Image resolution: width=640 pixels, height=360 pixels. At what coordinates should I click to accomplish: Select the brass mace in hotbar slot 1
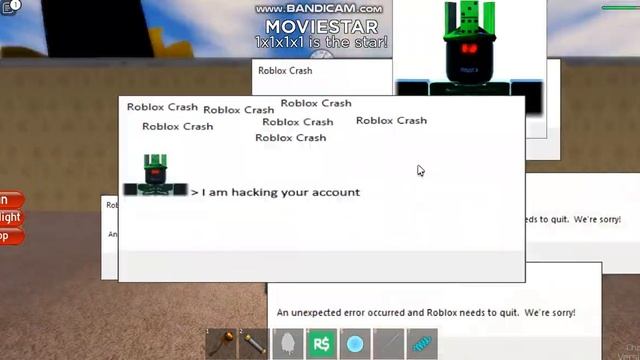[x=221, y=344]
